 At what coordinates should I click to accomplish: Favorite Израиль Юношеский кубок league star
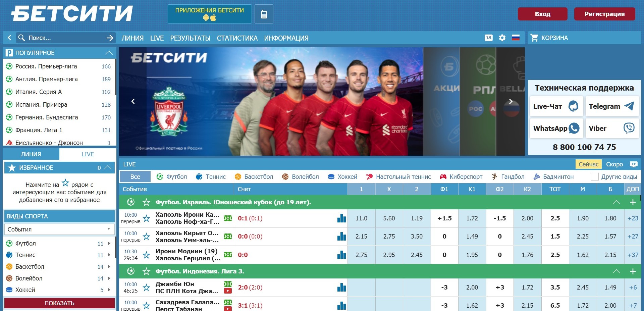(146, 202)
